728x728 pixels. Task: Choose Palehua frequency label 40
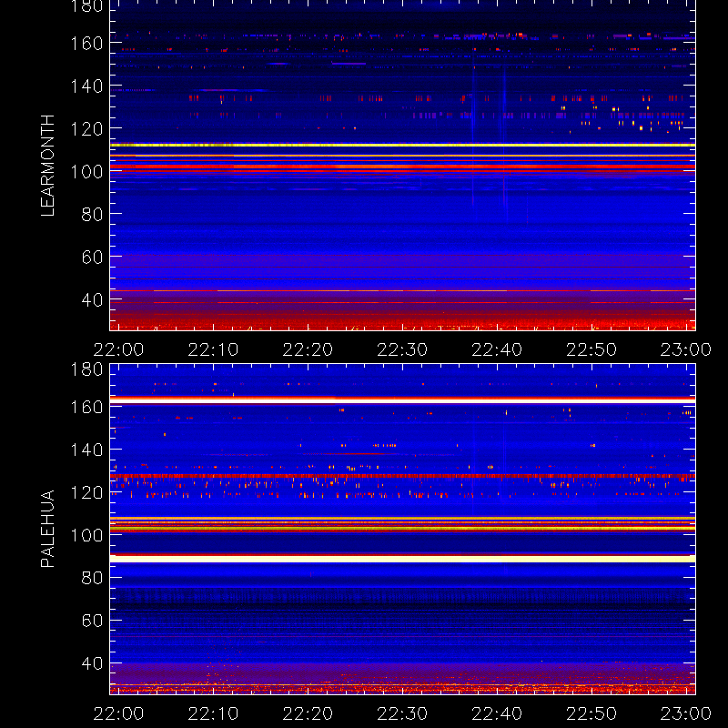[x=93, y=663]
